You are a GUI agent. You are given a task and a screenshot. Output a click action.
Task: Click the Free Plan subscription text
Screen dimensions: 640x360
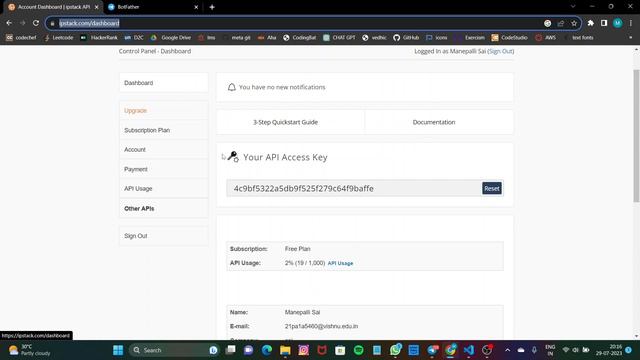(x=298, y=249)
